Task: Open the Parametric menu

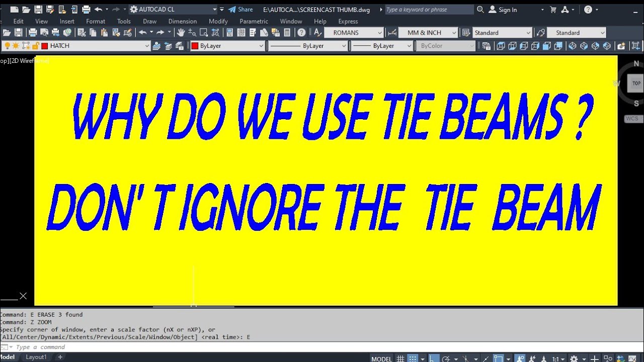Action: pos(254,21)
